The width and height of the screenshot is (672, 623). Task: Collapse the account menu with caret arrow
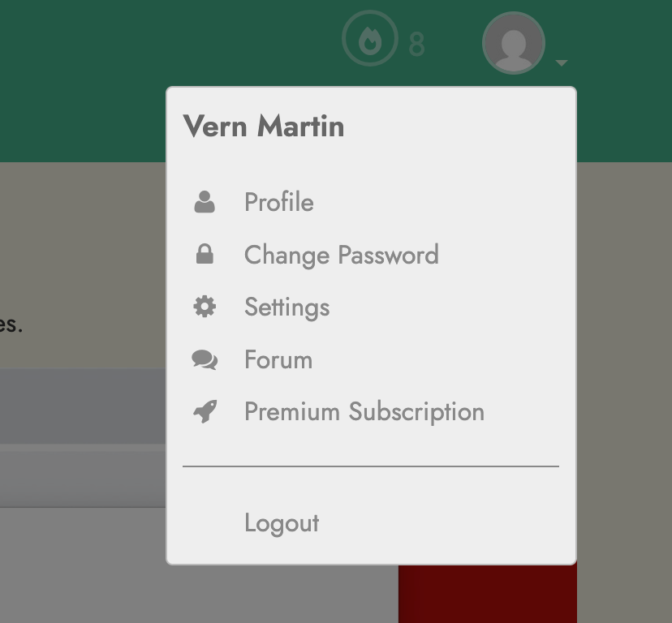(x=562, y=63)
